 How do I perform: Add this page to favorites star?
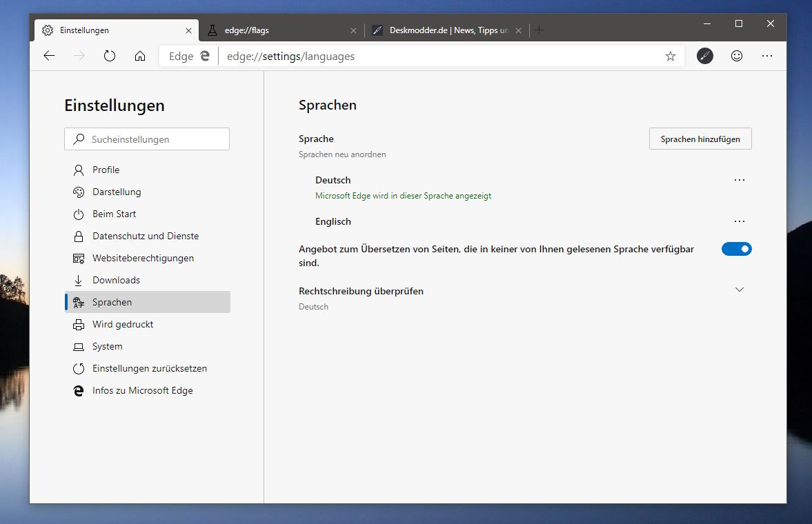tap(670, 56)
